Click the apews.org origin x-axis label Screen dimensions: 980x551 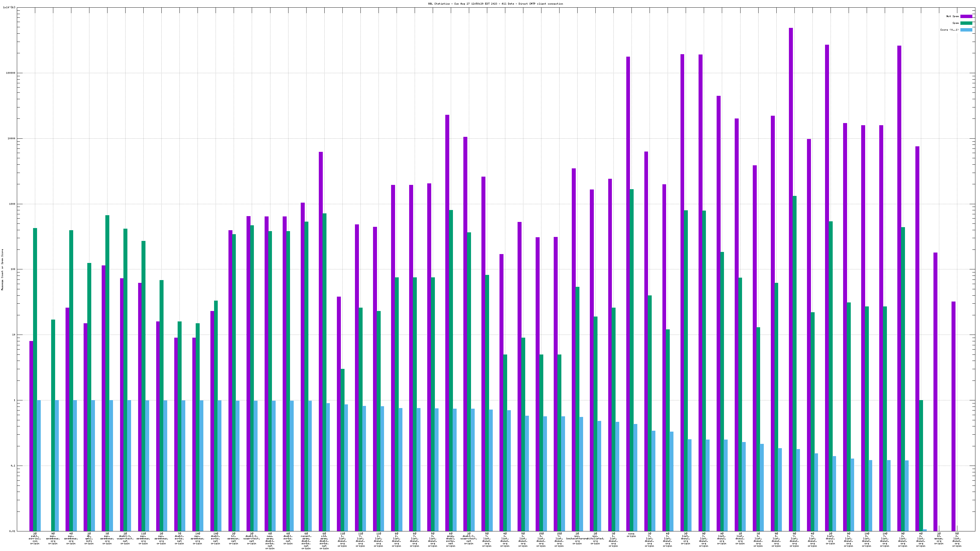(939, 539)
